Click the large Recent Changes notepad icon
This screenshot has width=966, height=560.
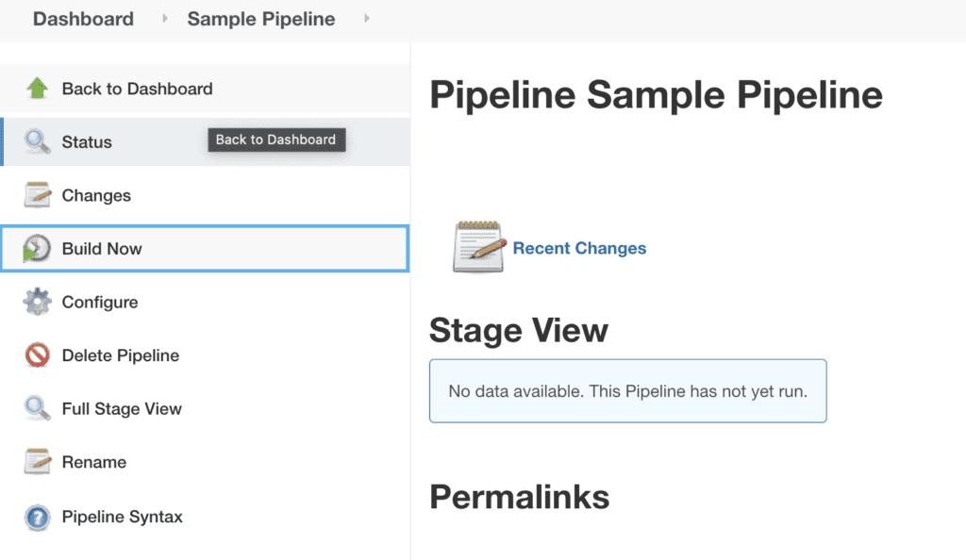pyautogui.click(x=479, y=247)
